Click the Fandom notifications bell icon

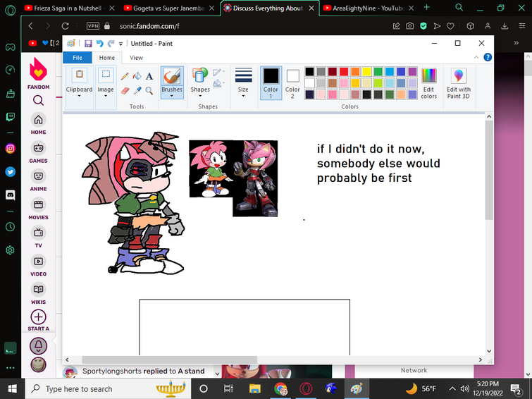pos(38,346)
